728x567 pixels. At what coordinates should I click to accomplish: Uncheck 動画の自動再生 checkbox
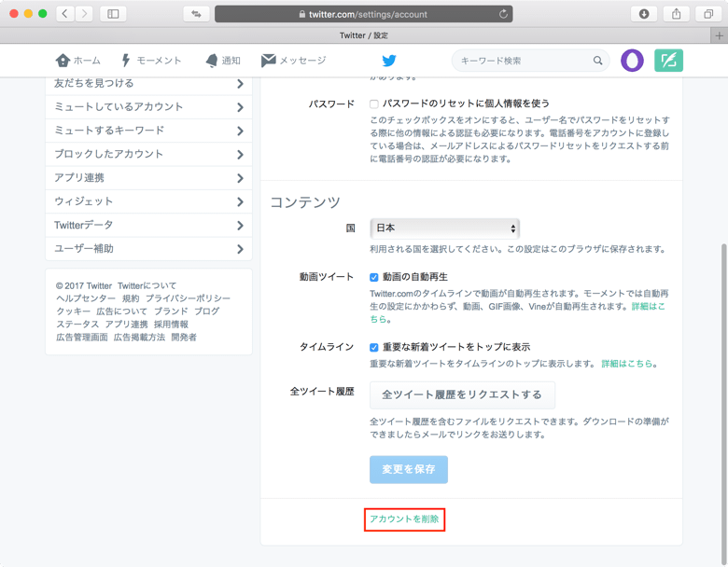[x=373, y=277]
